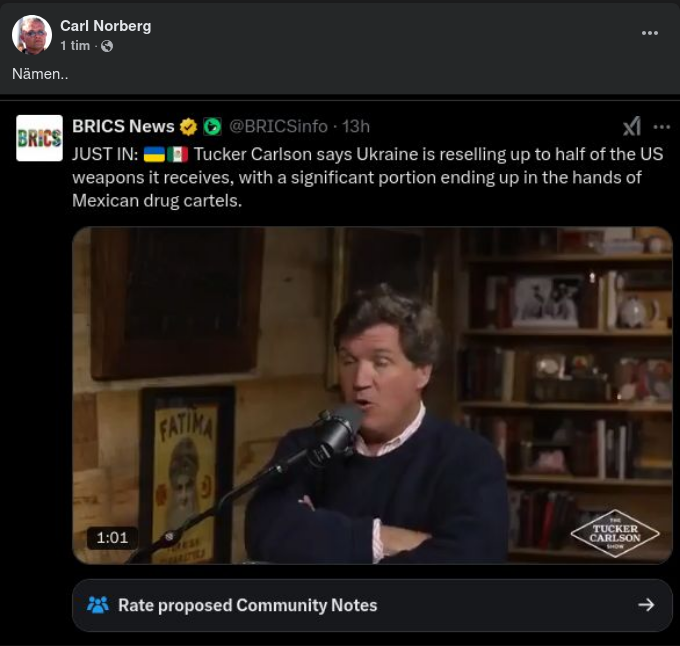Click the Mexico flag emoji

177,154
